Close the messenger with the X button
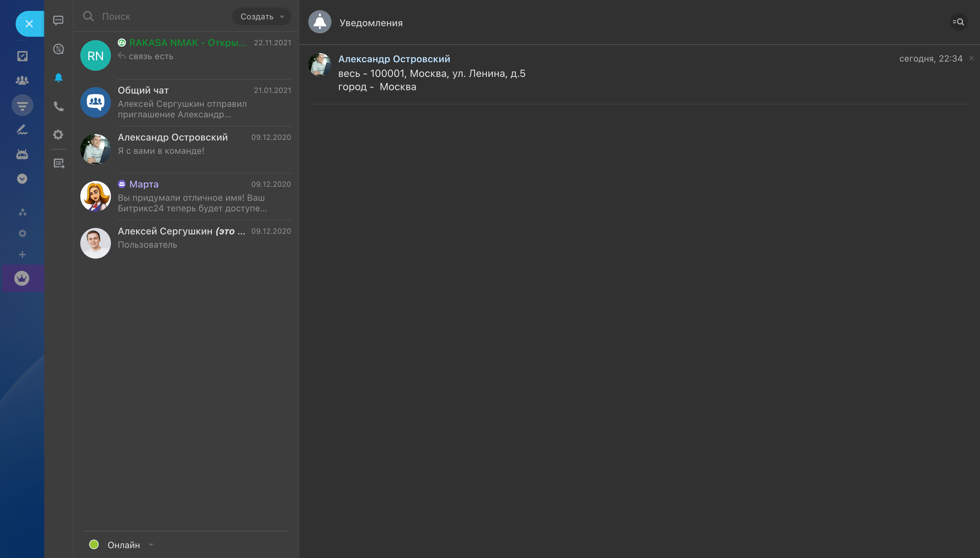The image size is (980, 558). pos(29,24)
